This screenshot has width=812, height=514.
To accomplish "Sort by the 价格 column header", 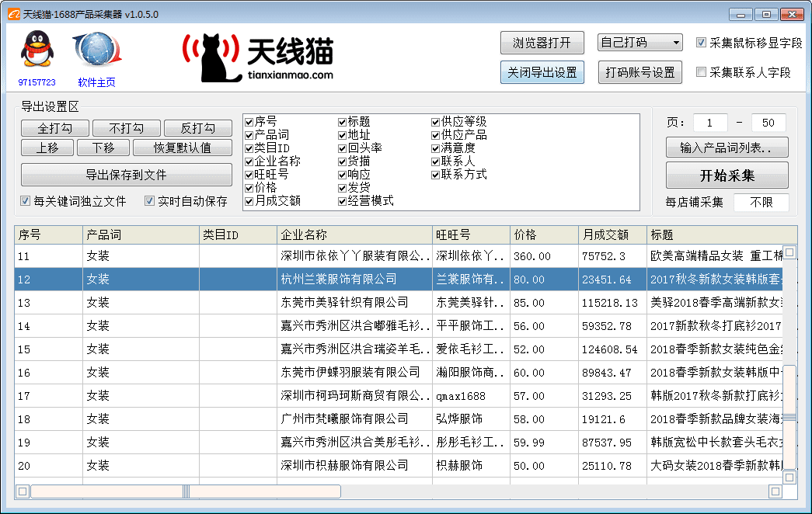I will pyautogui.click(x=544, y=235).
